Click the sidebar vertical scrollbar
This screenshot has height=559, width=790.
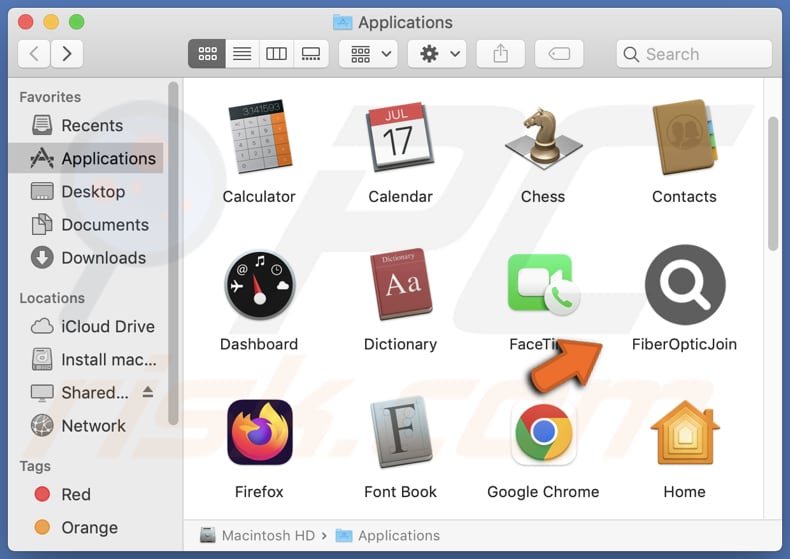pyautogui.click(x=173, y=254)
